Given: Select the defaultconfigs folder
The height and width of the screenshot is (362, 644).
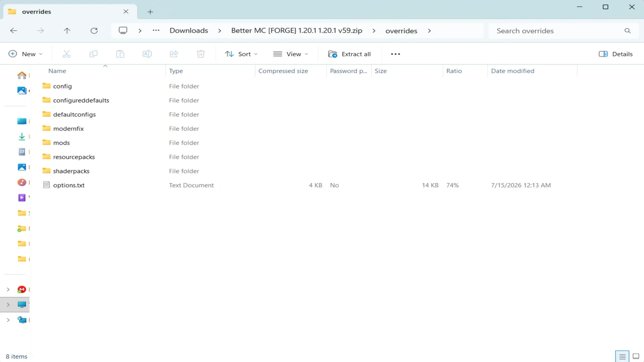Looking at the screenshot, I should [x=69, y=114].
